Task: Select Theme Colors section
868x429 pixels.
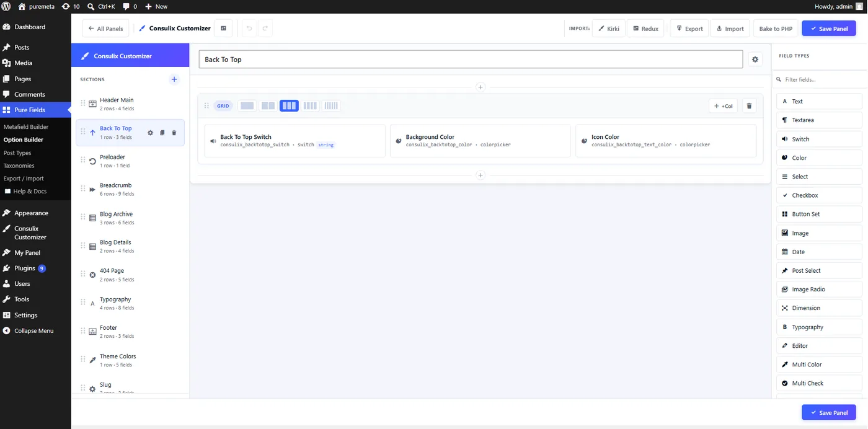Action: coord(130,360)
